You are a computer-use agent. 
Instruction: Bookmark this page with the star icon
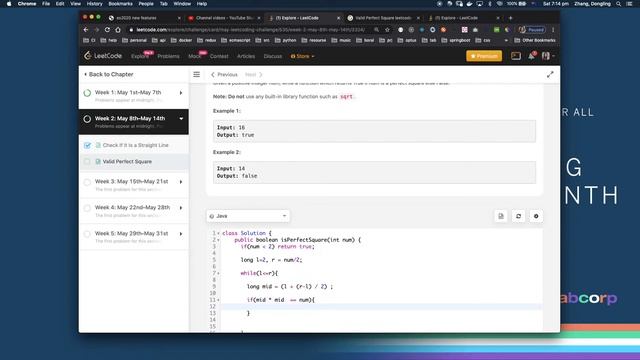tap(387, 30)
